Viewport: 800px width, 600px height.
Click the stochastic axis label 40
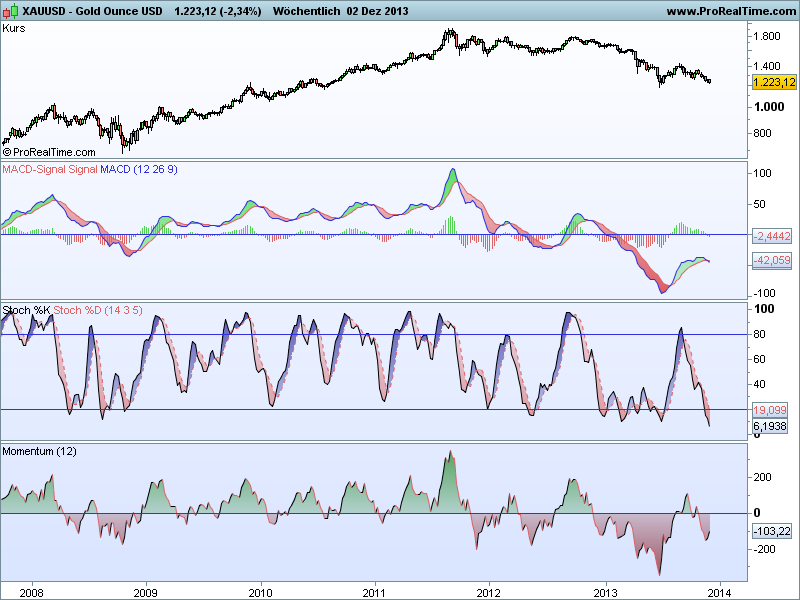(760, 384)
